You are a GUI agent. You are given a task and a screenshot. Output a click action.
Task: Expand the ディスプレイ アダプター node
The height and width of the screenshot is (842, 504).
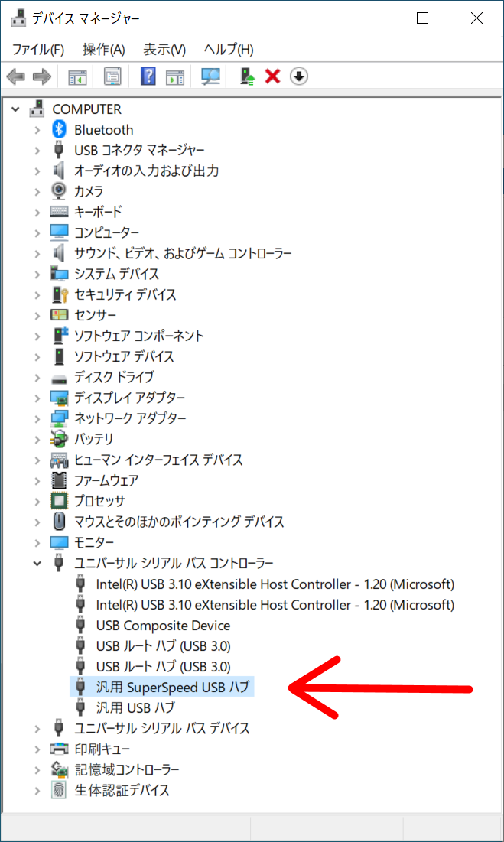click(x=37, y=398)
